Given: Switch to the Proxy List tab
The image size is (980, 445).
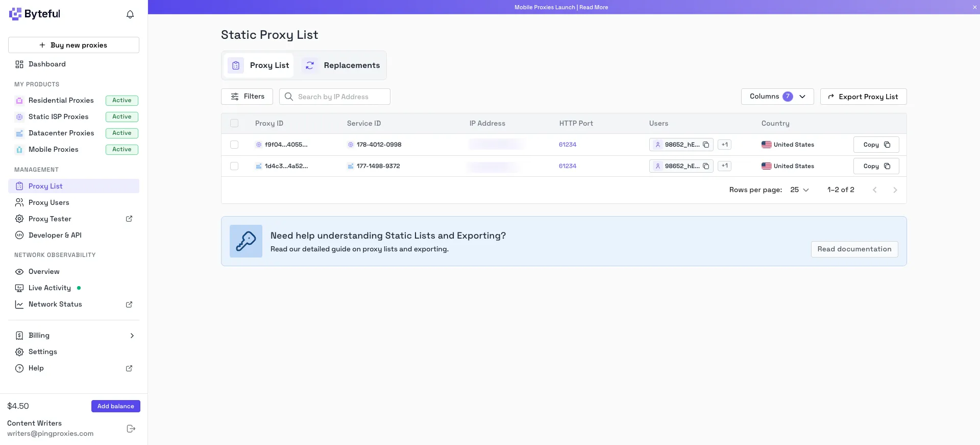Looking at the screenshot, I should (x=259, y=65).
